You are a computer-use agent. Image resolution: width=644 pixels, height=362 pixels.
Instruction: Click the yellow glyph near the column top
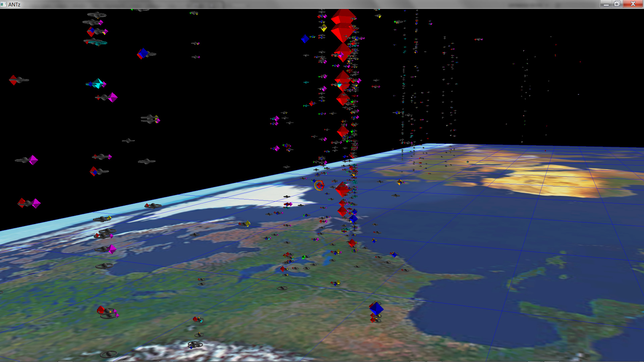pyautogui.click(x=324, y=27)
